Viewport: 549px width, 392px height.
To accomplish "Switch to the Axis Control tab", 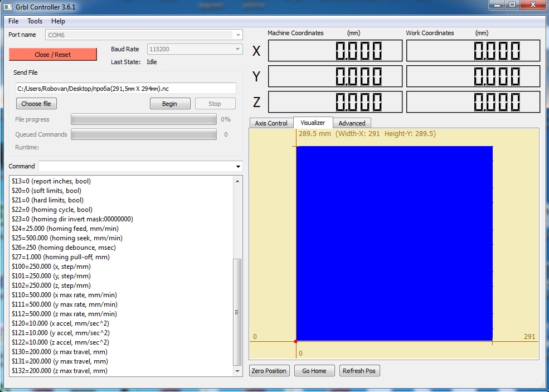I will [271, 123].
